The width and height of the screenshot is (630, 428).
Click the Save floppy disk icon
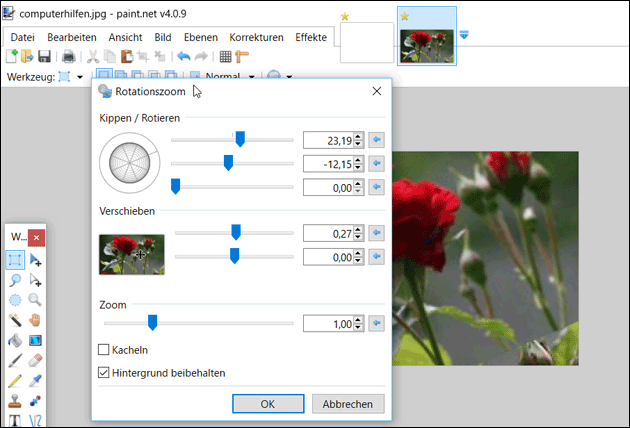click(x=44, y=57)
